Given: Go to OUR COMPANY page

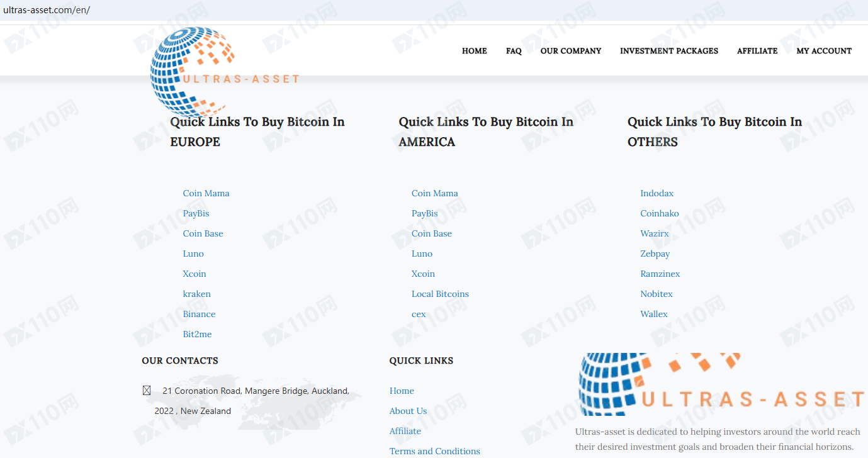Looking at the screenshot, I should click(570, 51).
